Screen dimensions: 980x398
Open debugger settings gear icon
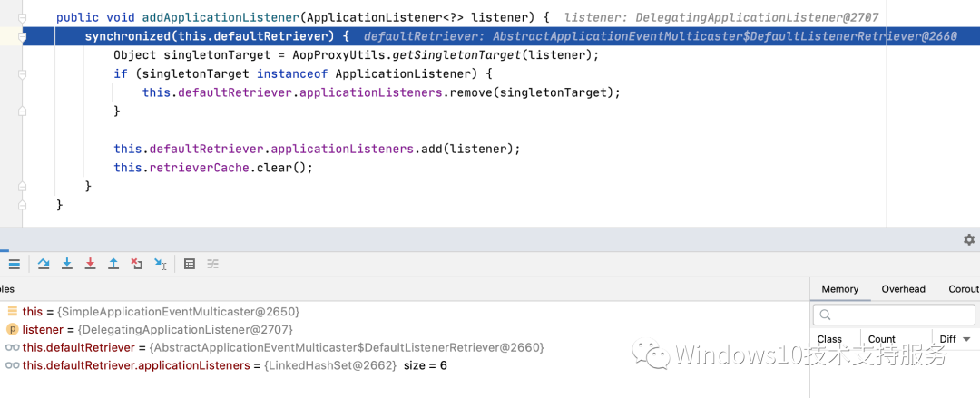pyautogui.click(x=969, y=239)
